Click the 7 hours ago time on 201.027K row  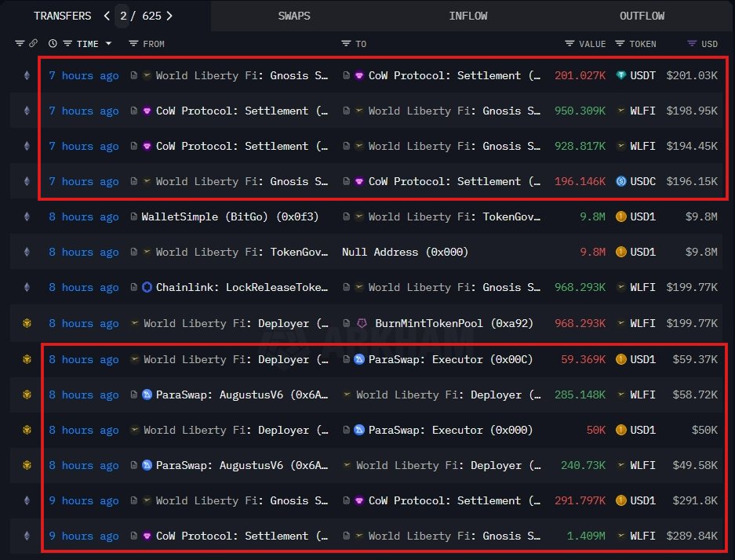point(84,75)
